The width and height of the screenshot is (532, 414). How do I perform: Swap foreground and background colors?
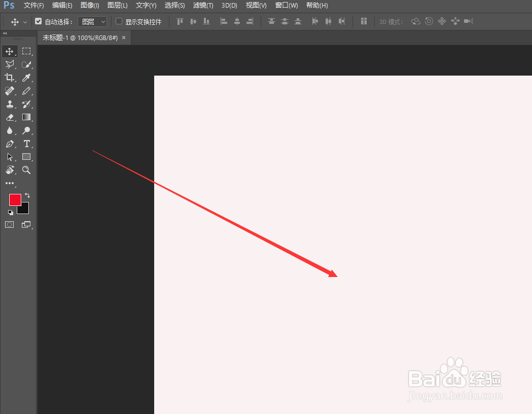coord(27,195)
